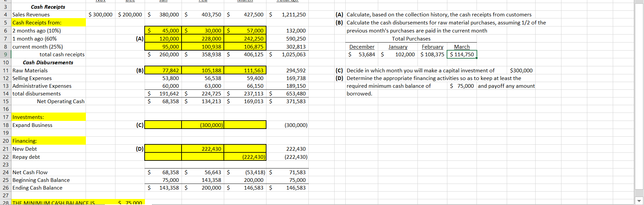Select the 'Cash Receipts from:' yellow cell

(x=48, y=22)
